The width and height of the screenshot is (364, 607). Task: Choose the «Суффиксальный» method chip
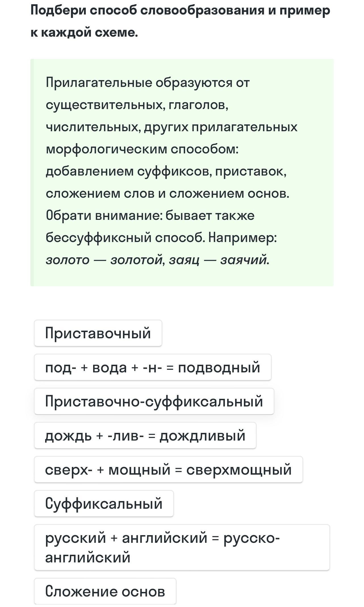click(104, 504)
